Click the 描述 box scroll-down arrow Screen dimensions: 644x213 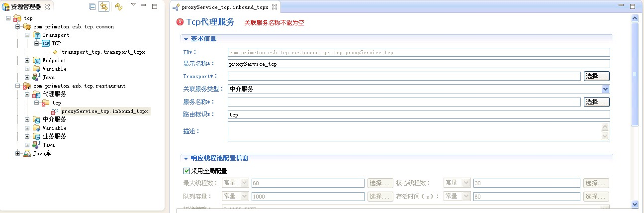pos(605,136)
